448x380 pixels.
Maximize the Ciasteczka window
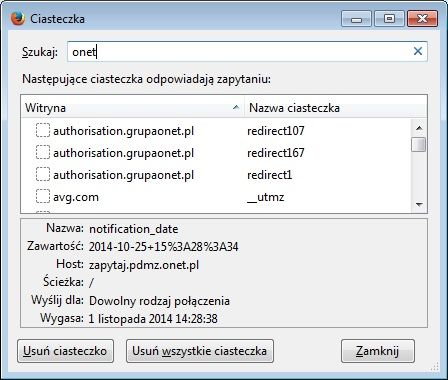pos(389,19)
